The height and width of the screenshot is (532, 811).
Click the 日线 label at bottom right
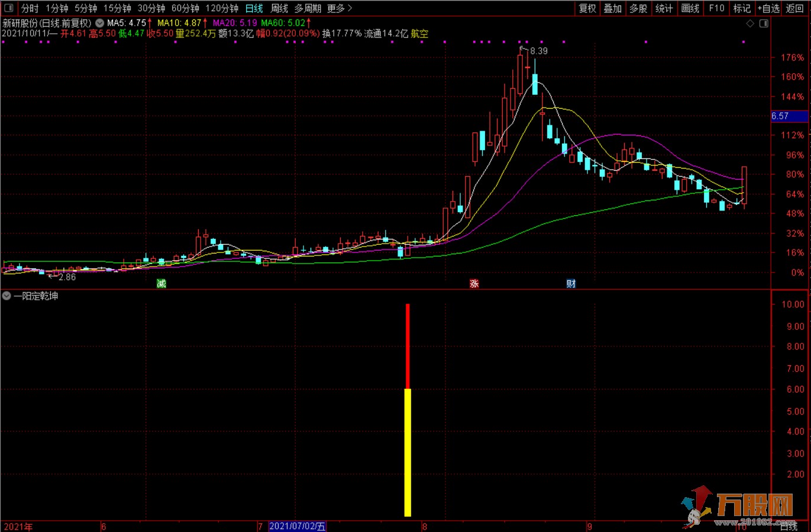[x=789, y=526]
